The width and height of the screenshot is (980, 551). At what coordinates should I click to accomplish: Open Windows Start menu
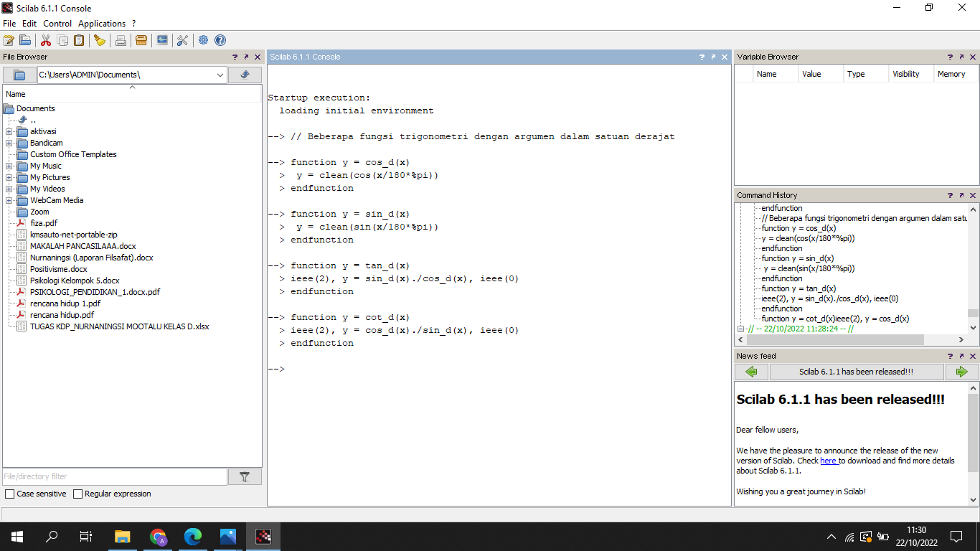(x=17, y=536)
